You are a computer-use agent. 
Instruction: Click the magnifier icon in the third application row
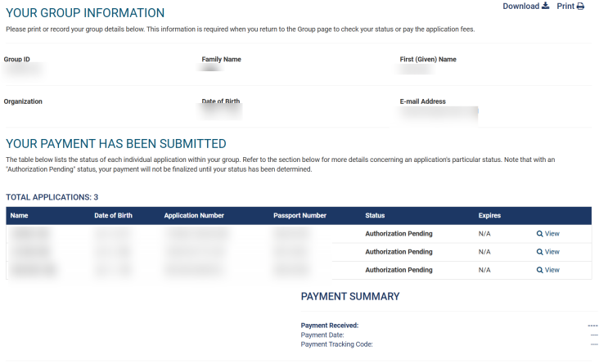click(x=540, y=270)
